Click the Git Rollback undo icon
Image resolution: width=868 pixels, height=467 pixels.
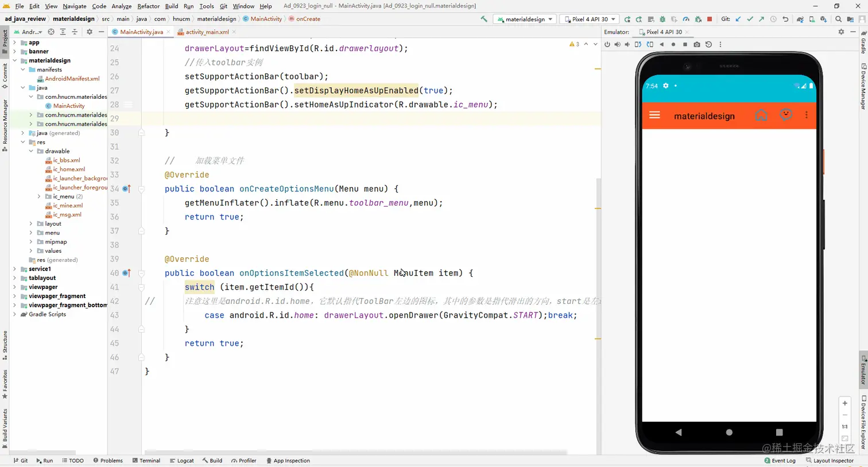[x=785, y=19]
